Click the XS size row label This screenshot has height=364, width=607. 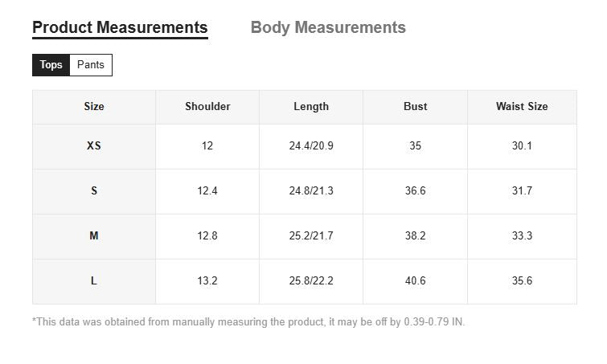tap(94, 146)
